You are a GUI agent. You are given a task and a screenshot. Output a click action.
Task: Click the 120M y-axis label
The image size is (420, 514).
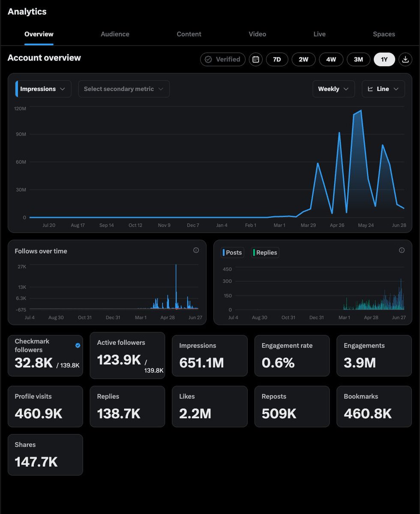point(20,109)
